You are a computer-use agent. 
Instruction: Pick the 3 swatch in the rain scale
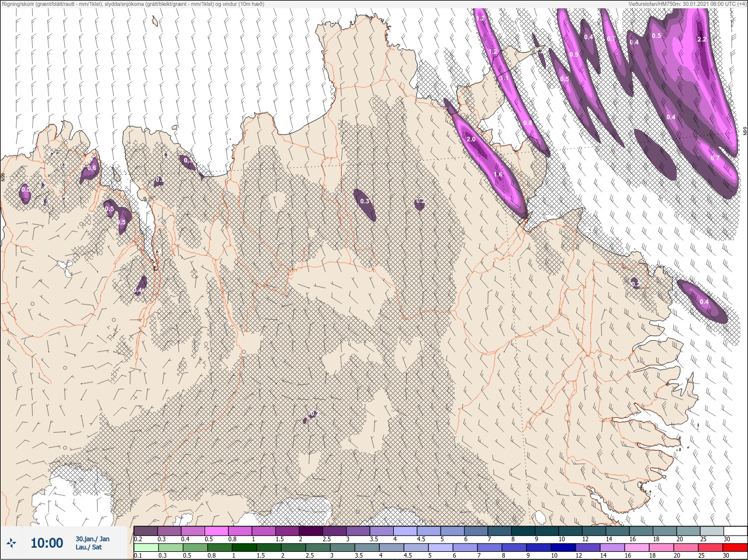point(342,548)
